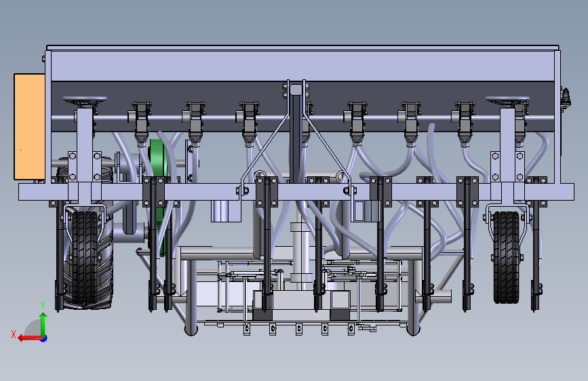Select the smaller tire on the right
The image size is (588, 381).
507,258
